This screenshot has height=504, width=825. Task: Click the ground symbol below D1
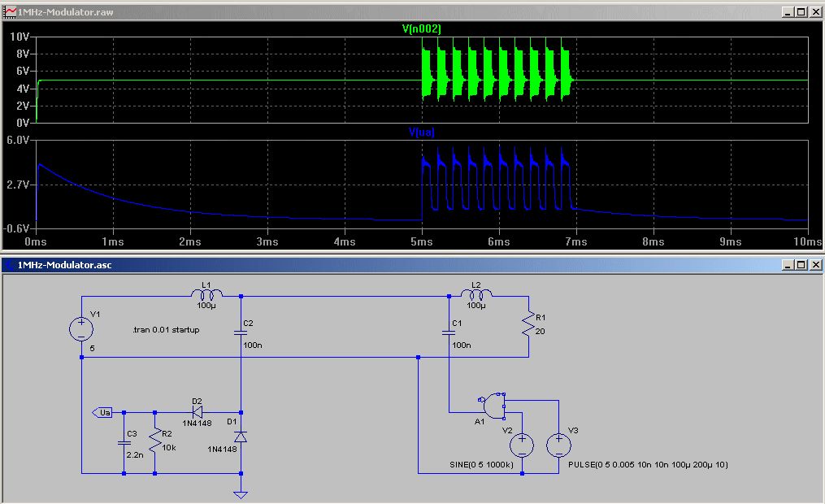241,492
